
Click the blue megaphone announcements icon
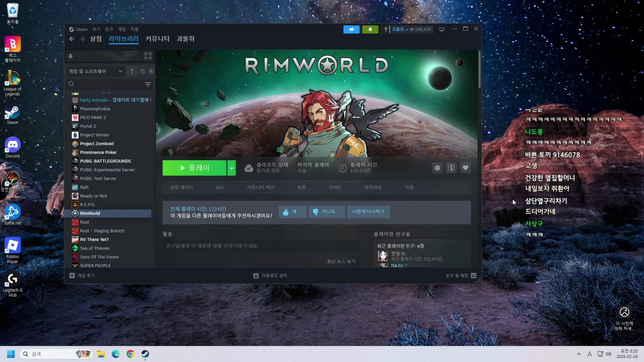(x=351, y=29)
